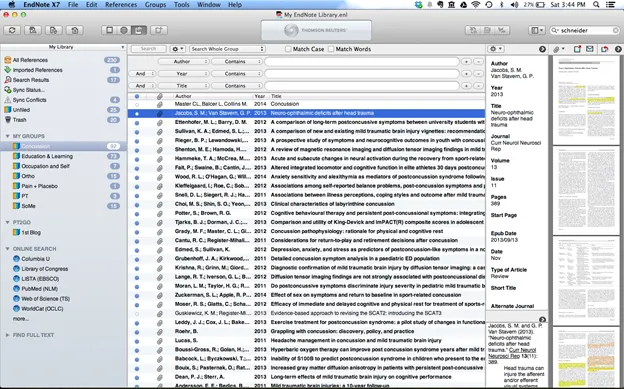This screenshot has height=389, width=624.
Task: Open the Year field dropdown
Action: coord(183,74)
